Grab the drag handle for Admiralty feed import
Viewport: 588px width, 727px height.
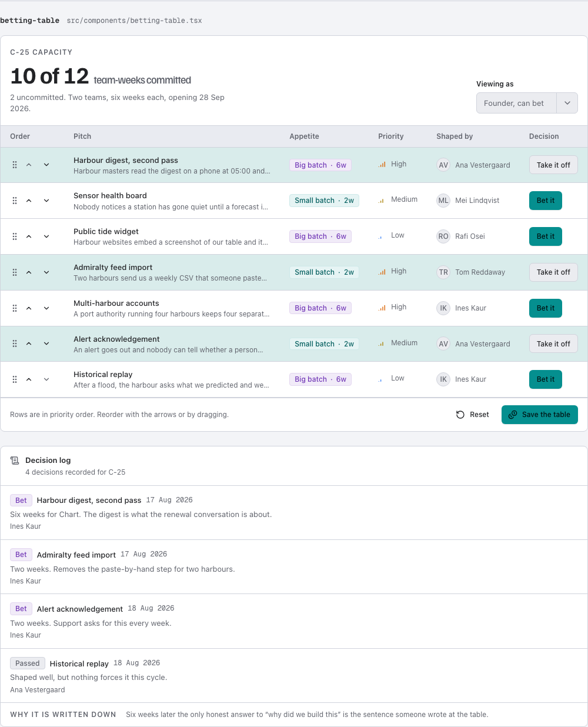(15, 272)
